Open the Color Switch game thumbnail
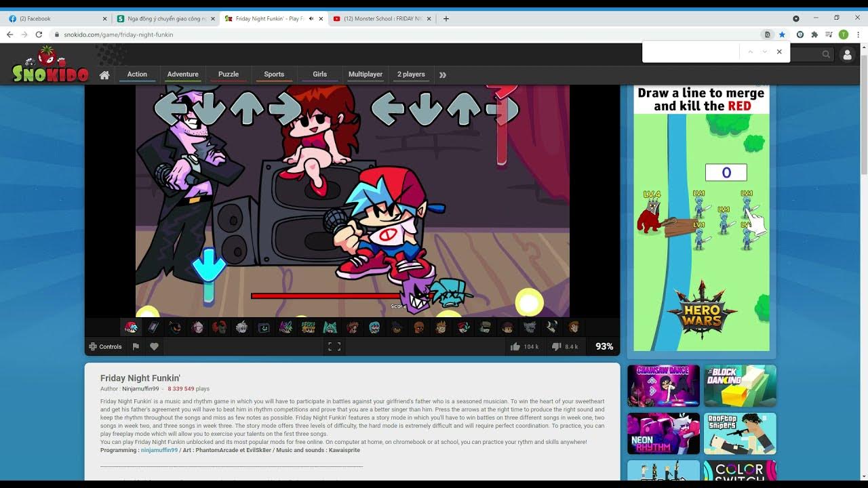Image resolution: width=868 pixels, height=488 pixels. click(x=740, y=471)
